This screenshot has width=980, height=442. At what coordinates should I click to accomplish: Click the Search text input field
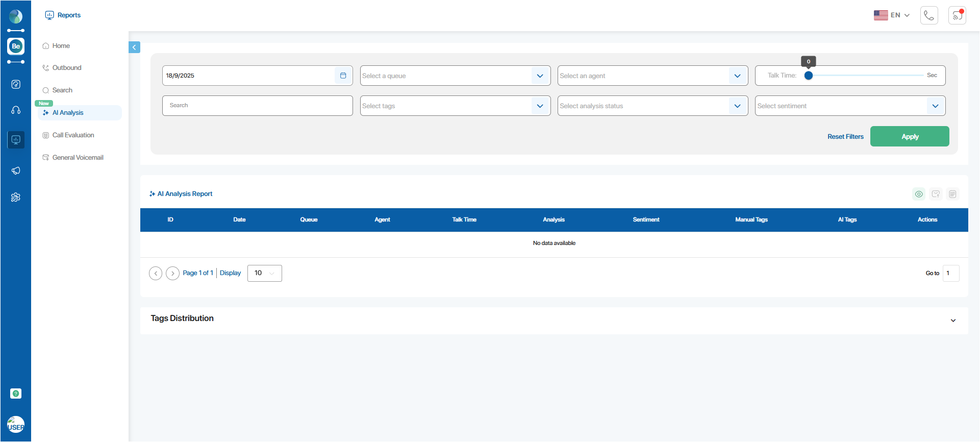tap(257, 106)
